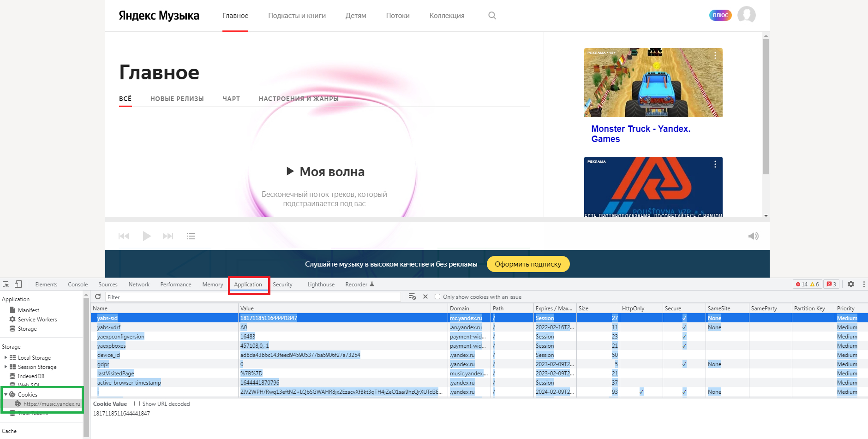
Task: Switch to НОВЫЕ РЕЛИЗЫ tab
Action: pyautogui.click(x=177, y=99)
